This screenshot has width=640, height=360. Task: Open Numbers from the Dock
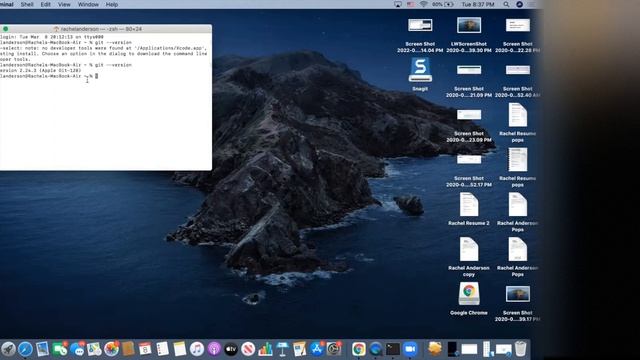[x=265, y=349]
